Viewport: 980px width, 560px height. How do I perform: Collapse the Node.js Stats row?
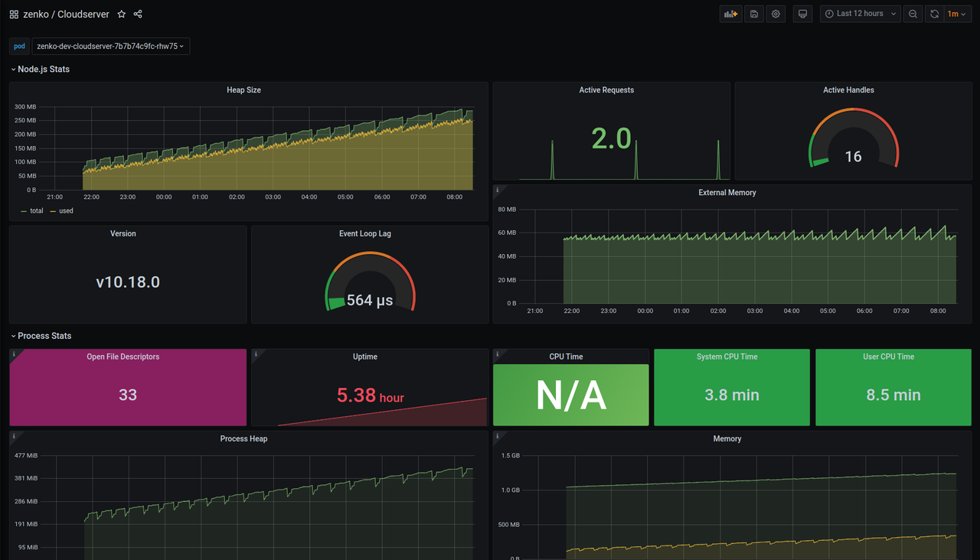click(40, 69)
